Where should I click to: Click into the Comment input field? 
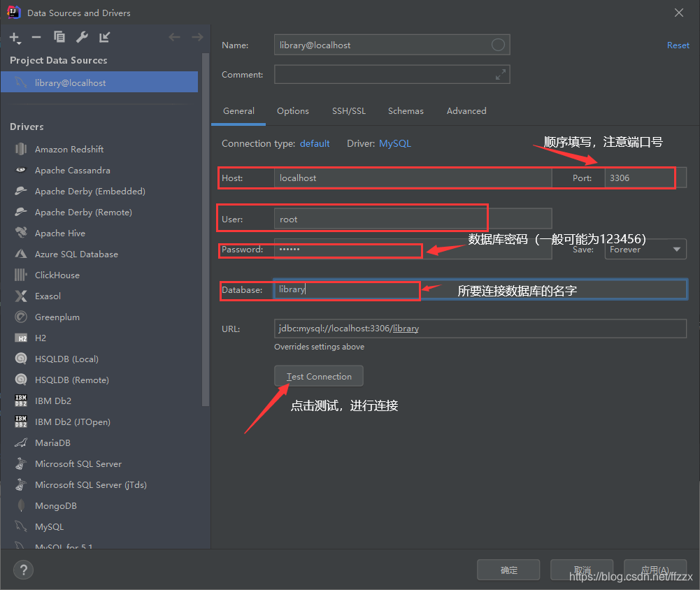[392, 75]
